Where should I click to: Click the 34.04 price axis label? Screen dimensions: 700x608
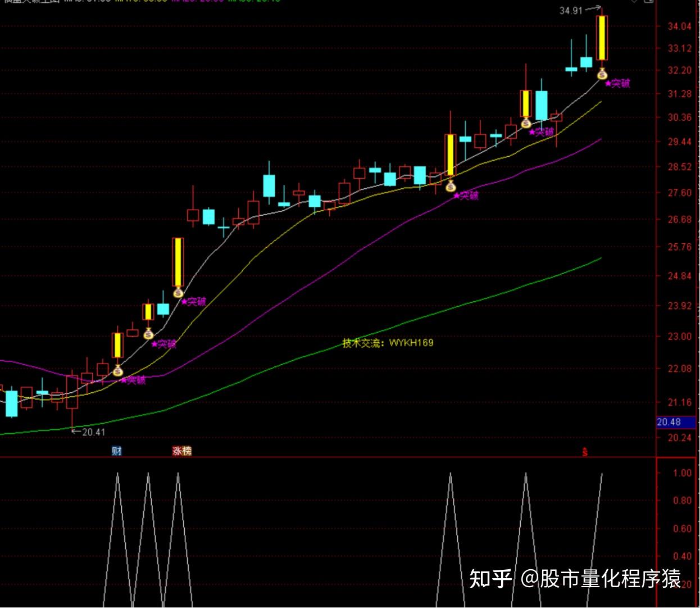[x=679, y=26]
